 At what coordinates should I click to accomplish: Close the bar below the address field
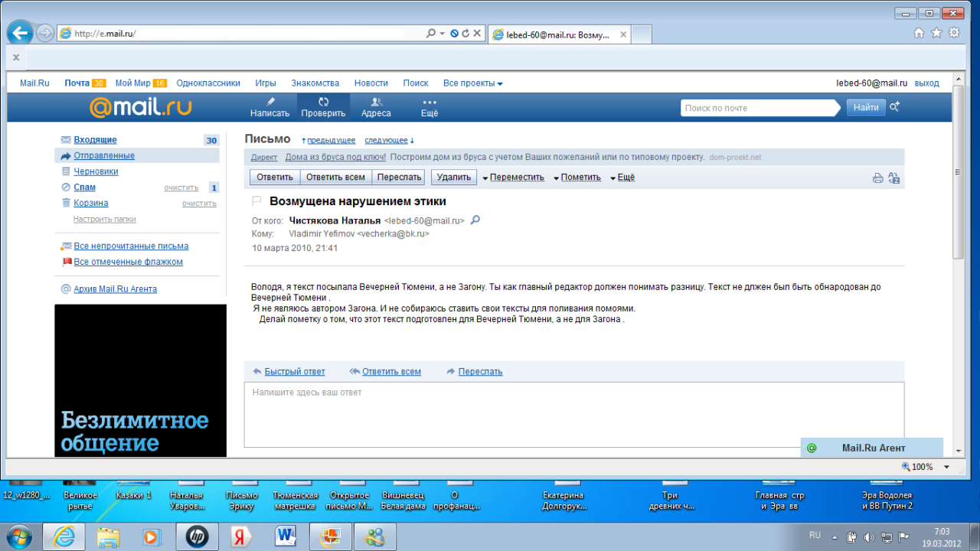[x=16, y=57]
